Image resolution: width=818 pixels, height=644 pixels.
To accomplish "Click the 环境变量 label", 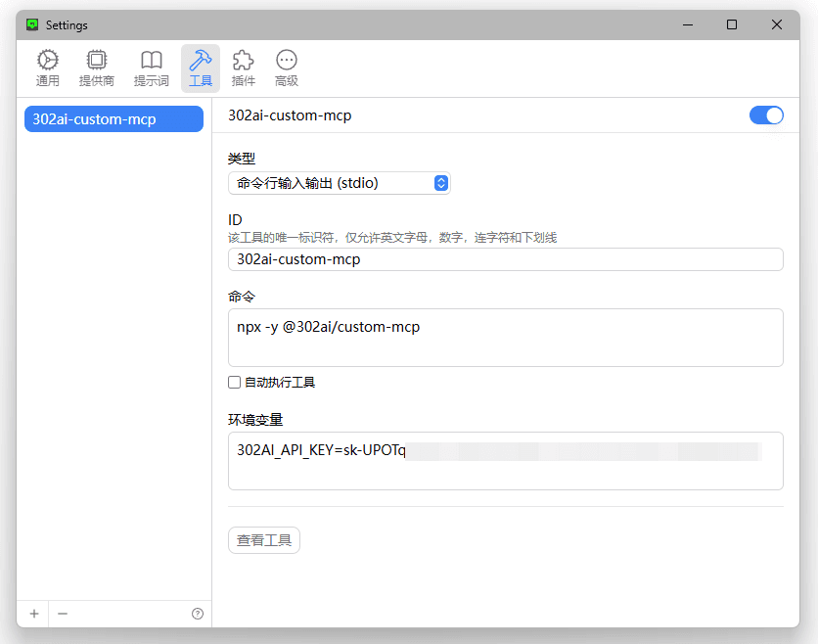I will pos(255,420).
